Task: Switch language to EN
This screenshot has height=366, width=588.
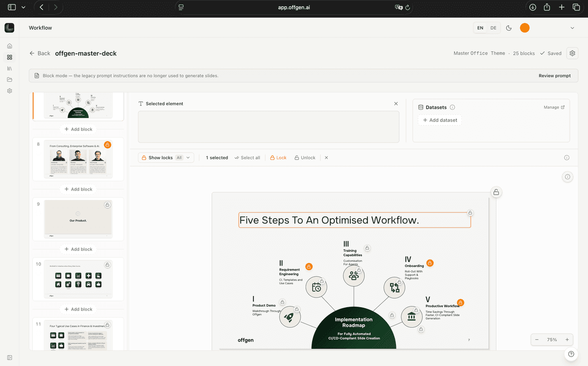Action: (x=480, y=28)
